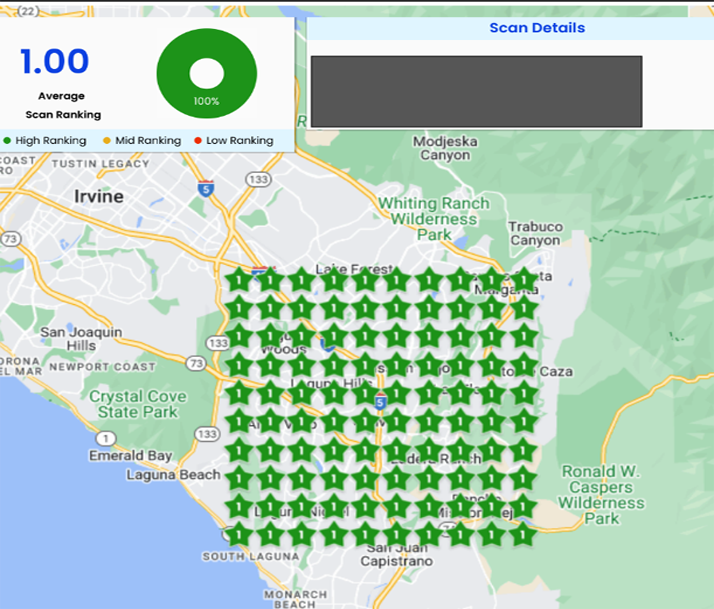Click the 1.00 average scan ranking value
The image size is (714, 609).
tap(55, 62)
